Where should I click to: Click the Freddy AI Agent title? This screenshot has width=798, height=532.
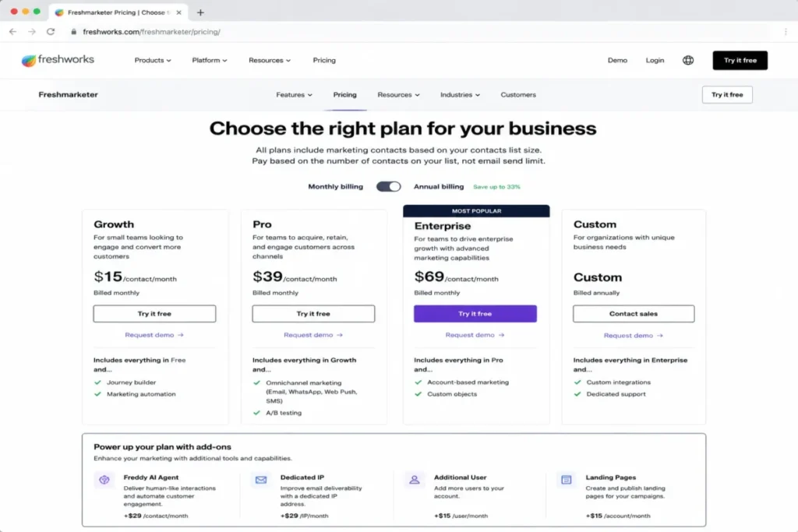pyautogui.click(x=150, y=477)
